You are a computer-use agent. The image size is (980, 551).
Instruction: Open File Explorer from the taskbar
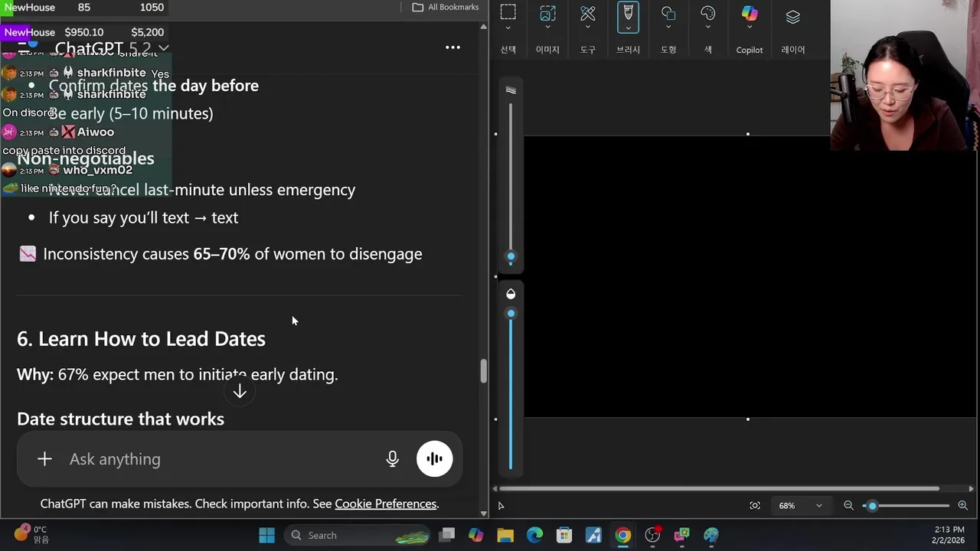tap(505, 535)
